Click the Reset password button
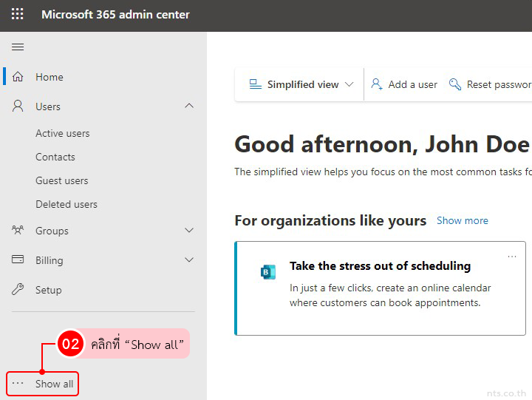Image resolution: width=532 pixels, height=400 pixels. click(x=489, y=84)
